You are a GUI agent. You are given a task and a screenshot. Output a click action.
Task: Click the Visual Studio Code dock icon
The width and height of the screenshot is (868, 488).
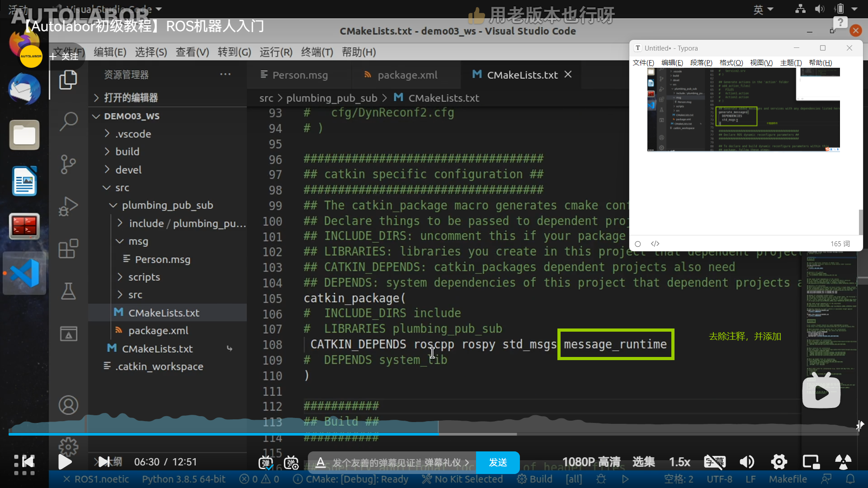24,273
